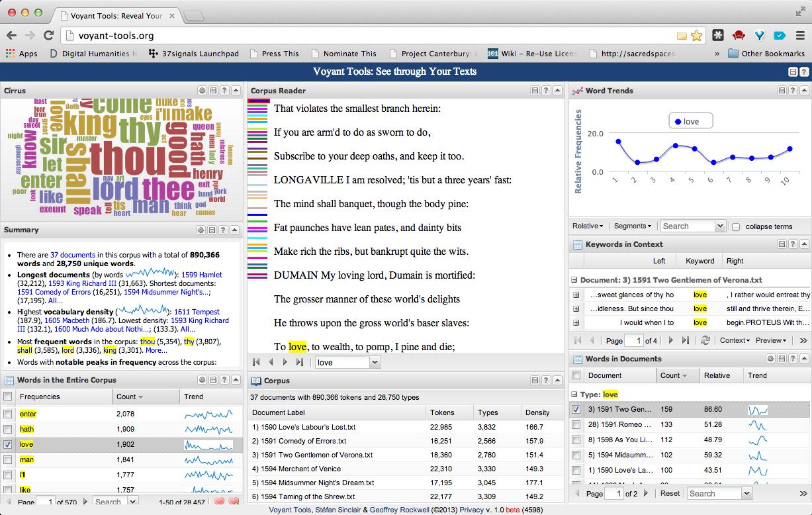Image resolution: width=812 pixels, height=515 pixels.
Task: Check the 'hath' word checkbox
Action: [x=8, y=429]
